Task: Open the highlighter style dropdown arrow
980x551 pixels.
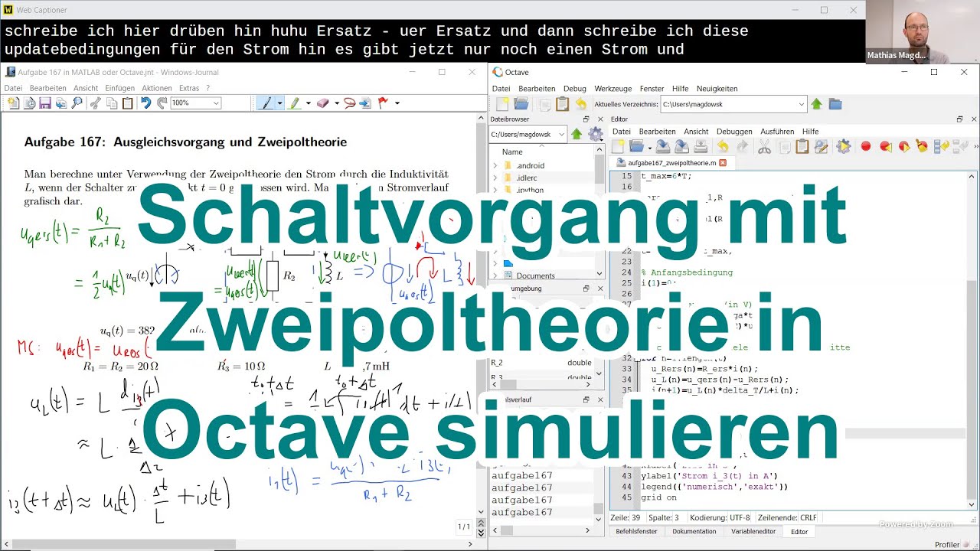Action: pos(308,103)
